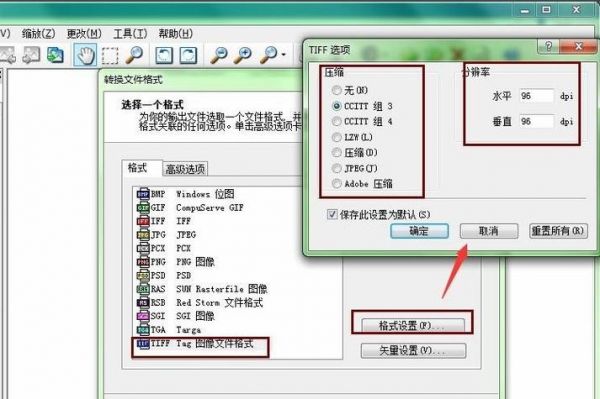
Task: Select JPEG(J) compression
Action: tap(336, 168)
